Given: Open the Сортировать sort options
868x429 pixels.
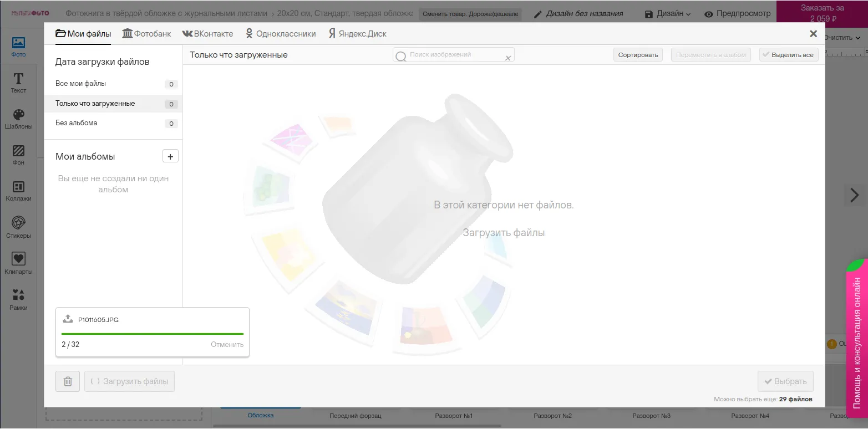Looking at the screenshot, I should click(x=638, y=55).
